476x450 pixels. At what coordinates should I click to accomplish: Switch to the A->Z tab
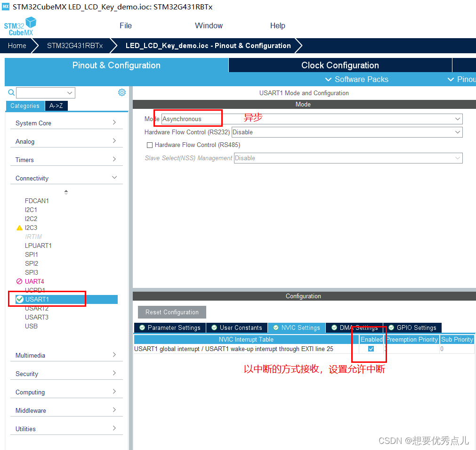[56, 106]
